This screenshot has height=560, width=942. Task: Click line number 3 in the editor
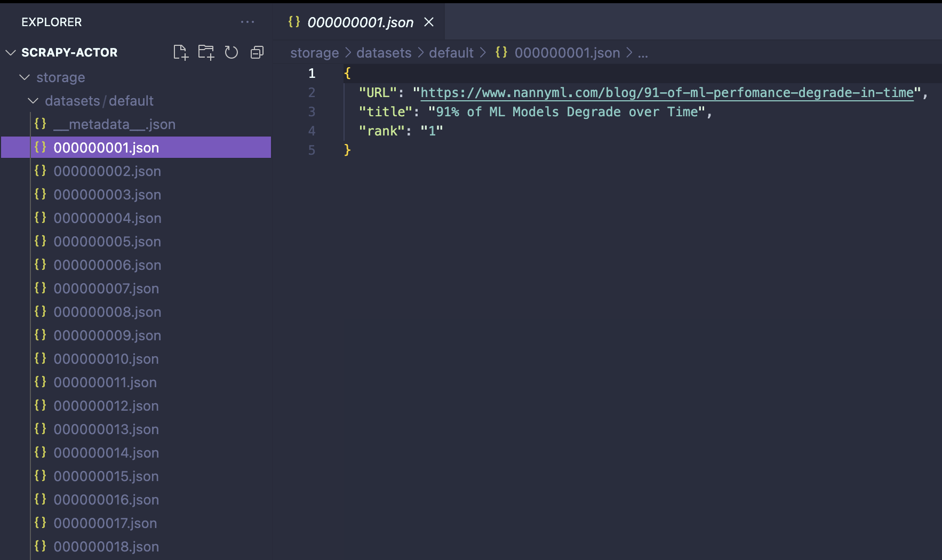click(312, 111)
